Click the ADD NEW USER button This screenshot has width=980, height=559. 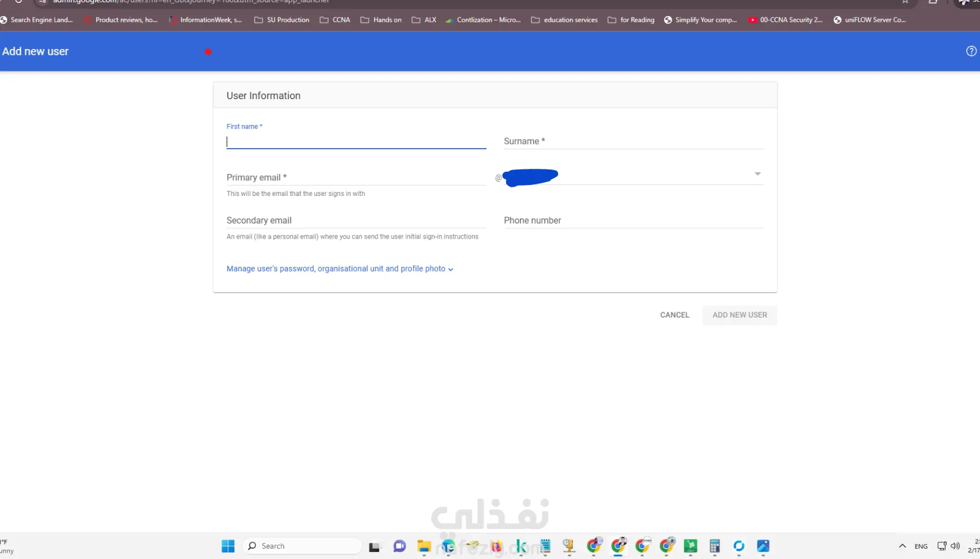740,315
